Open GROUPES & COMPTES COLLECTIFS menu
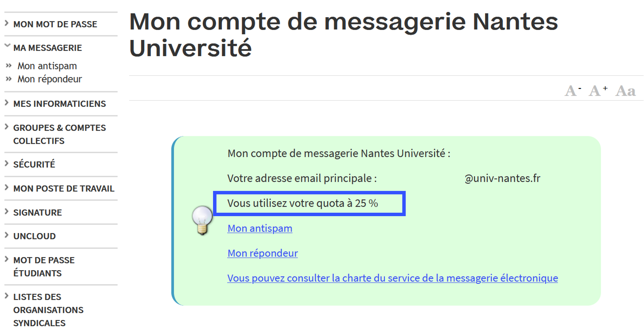 tap(60, 134)
